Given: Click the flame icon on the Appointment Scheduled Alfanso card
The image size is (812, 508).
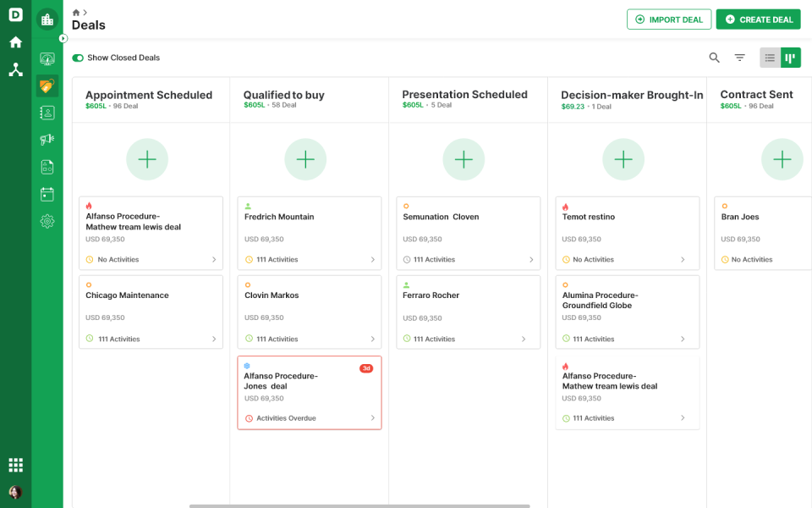Looking at the screenshot, I should 89,206.
